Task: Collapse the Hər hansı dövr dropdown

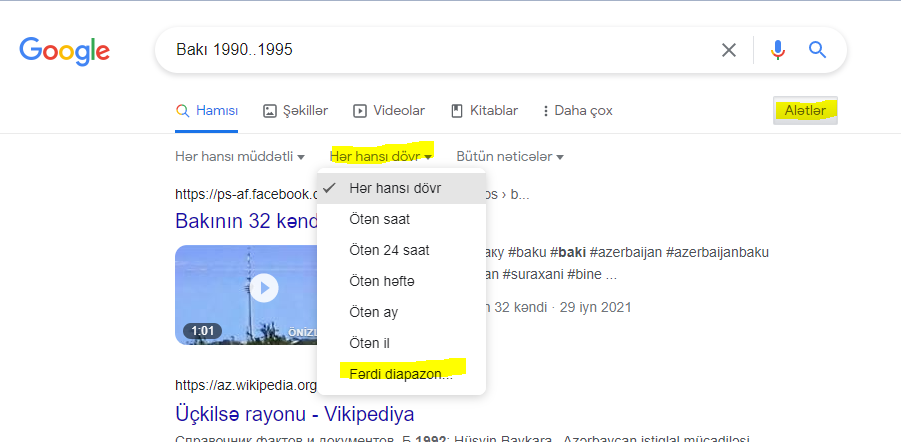Action: point(380,157)
